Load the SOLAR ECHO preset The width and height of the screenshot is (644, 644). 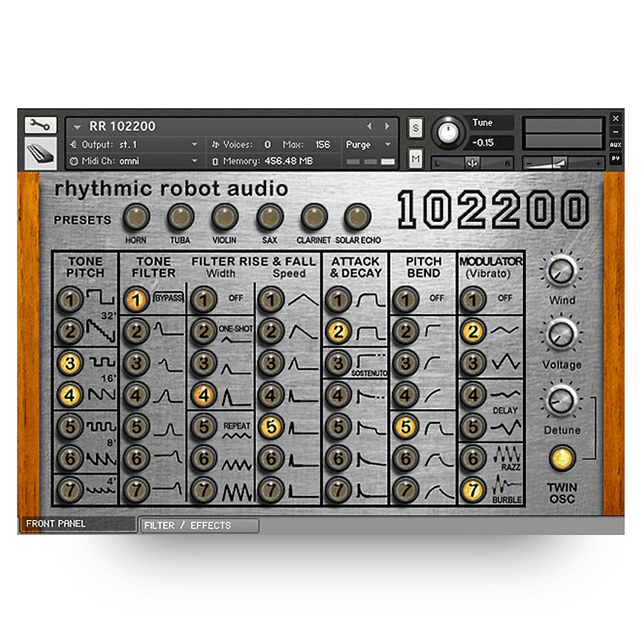coord(357,217)
